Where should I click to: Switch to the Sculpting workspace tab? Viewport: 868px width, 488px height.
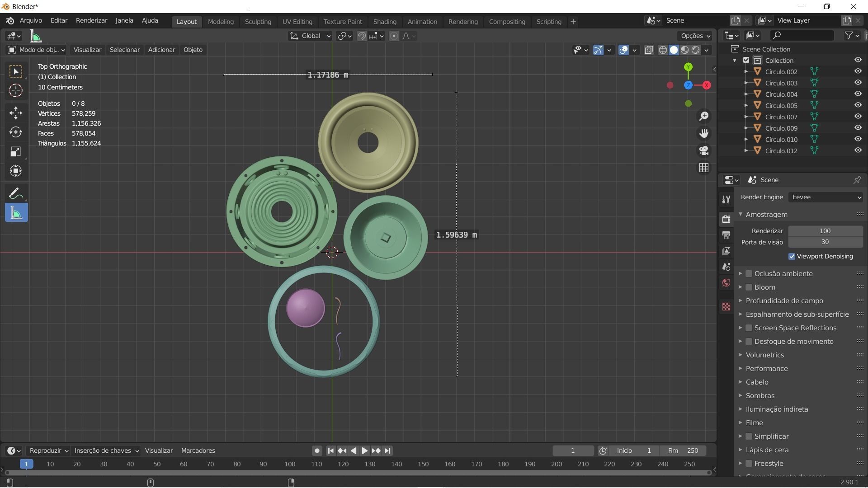pyautogui.click(x=258, y=22)
